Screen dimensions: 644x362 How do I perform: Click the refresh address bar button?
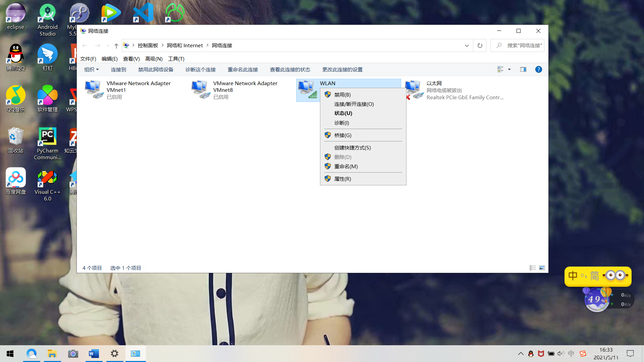pos(480,46)
